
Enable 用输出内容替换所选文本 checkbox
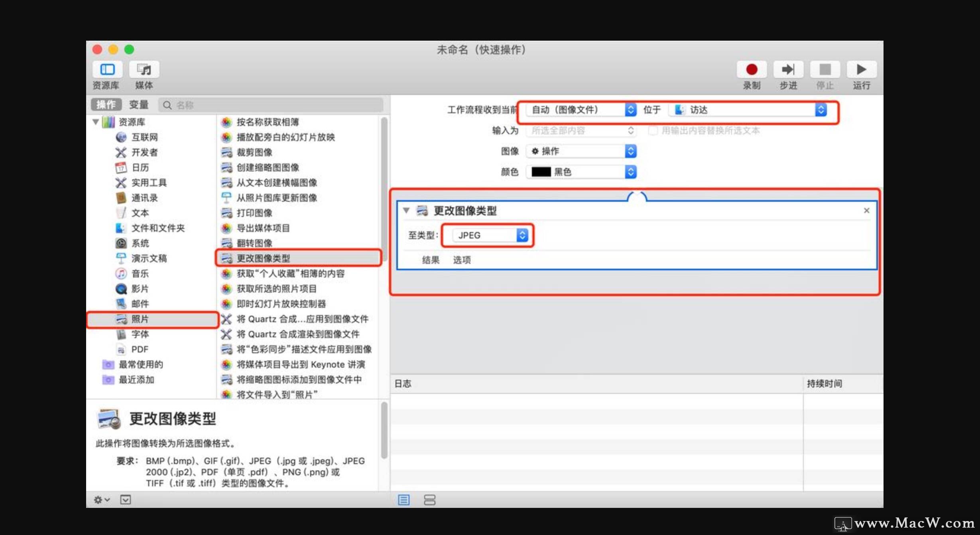(x=653, y=130)
